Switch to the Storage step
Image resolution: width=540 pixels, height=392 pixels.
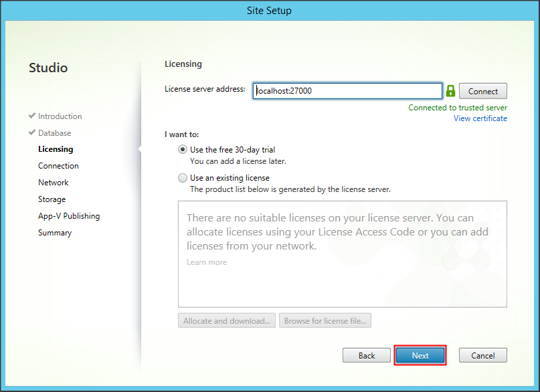click(x=52, y=199)
